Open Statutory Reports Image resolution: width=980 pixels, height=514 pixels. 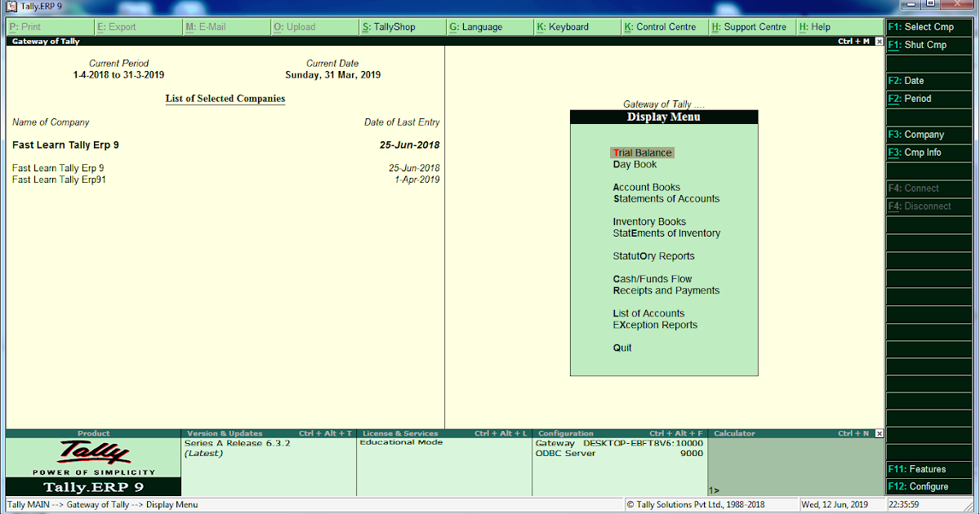(653, 255)
